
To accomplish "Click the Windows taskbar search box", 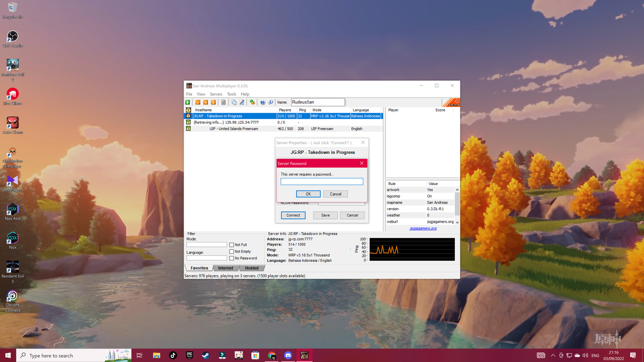I will (x=74, y=355).
